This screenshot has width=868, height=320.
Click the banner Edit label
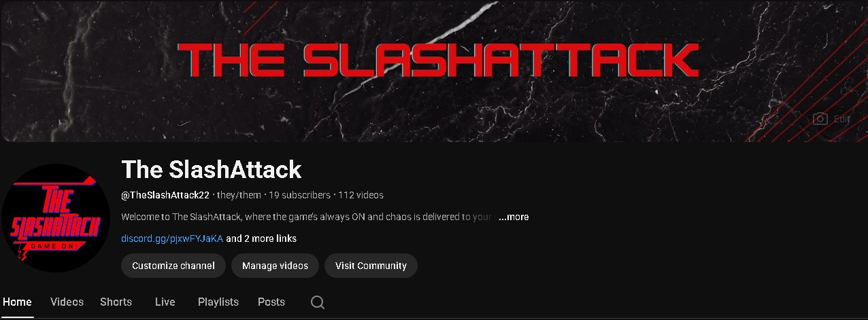coord(842,119)
